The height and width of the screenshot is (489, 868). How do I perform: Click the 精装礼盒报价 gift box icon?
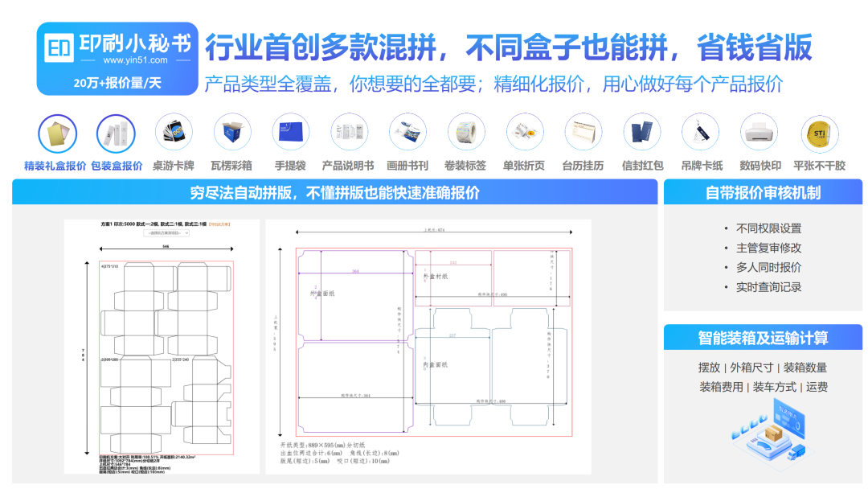tap(57, 134)
